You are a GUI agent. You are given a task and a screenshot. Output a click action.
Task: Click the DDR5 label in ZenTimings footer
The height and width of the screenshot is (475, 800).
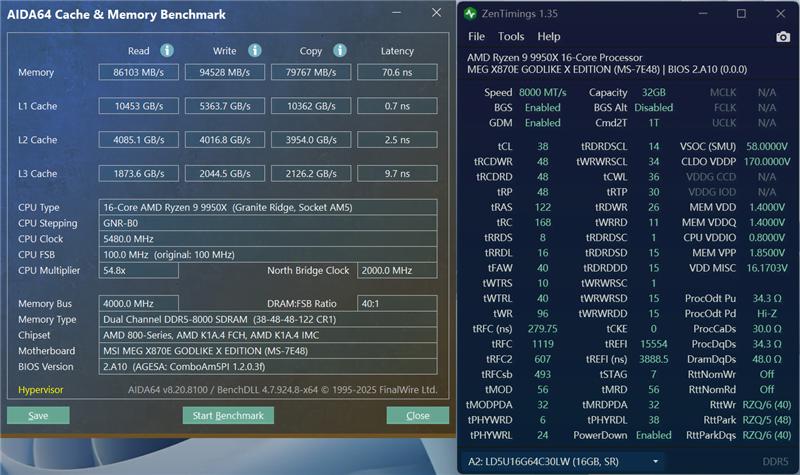[x=776, y=462]
